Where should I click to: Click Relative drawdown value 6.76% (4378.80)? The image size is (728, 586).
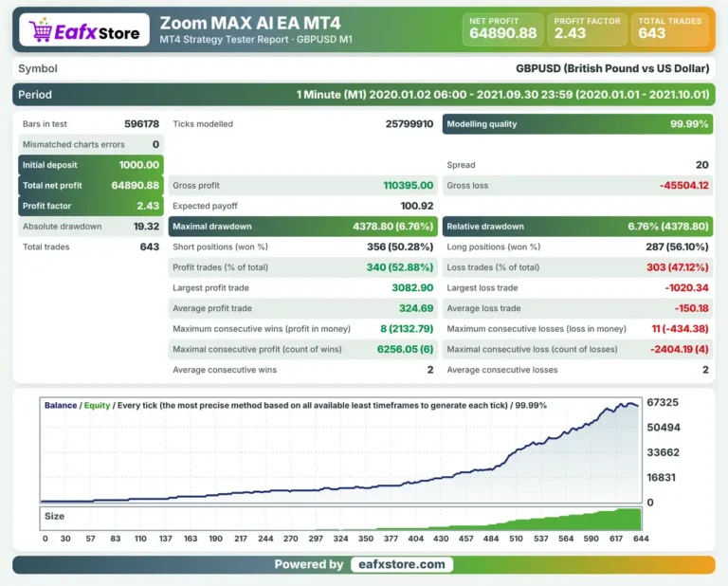coord(668,226)
